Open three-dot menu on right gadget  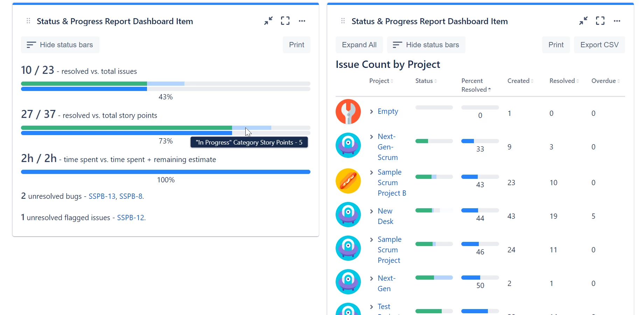(617, 21)
